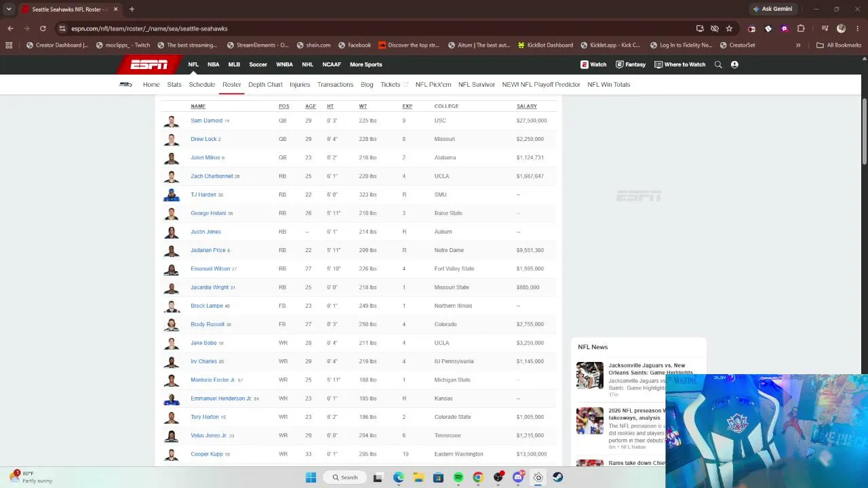Open the Chrome extensions puzzle icon
The height and width of the screenshot is (488, 868).
(x=801, y=28)
